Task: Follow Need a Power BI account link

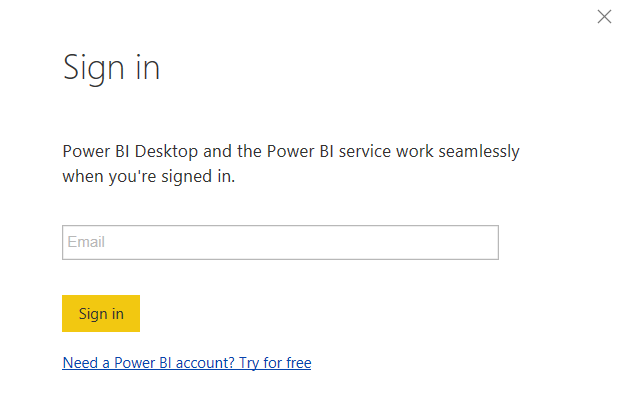Action: [187, 363]
